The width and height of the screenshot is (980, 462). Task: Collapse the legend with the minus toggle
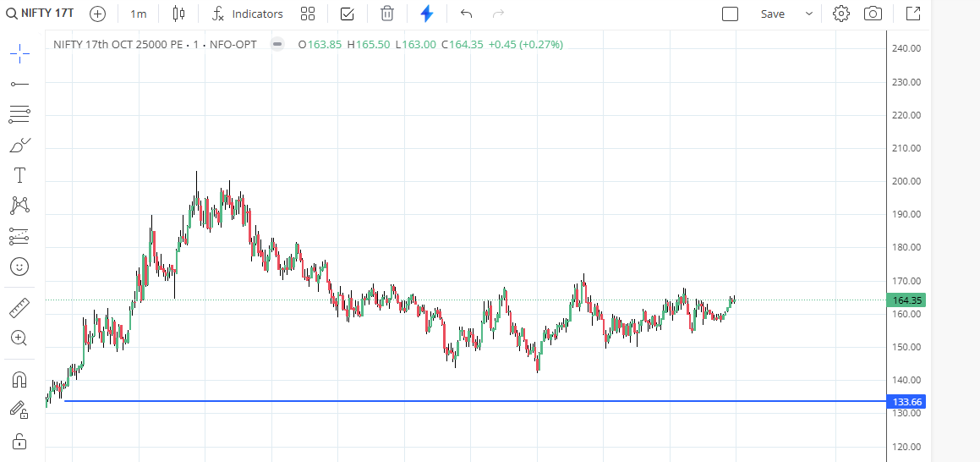pos(277,44)
